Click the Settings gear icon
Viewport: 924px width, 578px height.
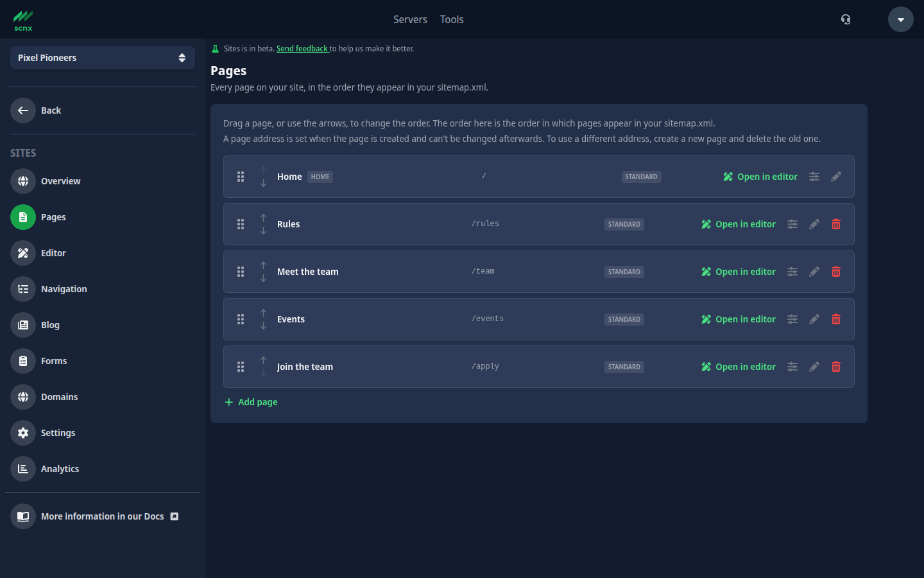[23, 433]
